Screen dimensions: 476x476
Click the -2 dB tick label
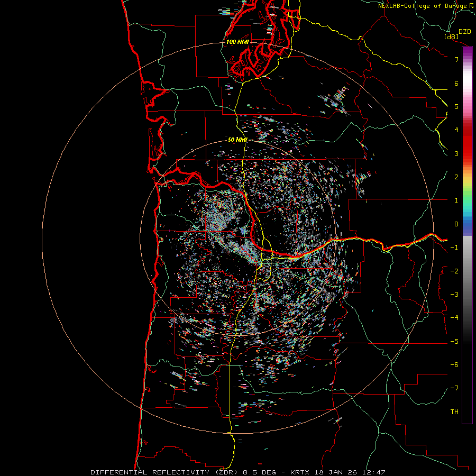pos(454,271)
